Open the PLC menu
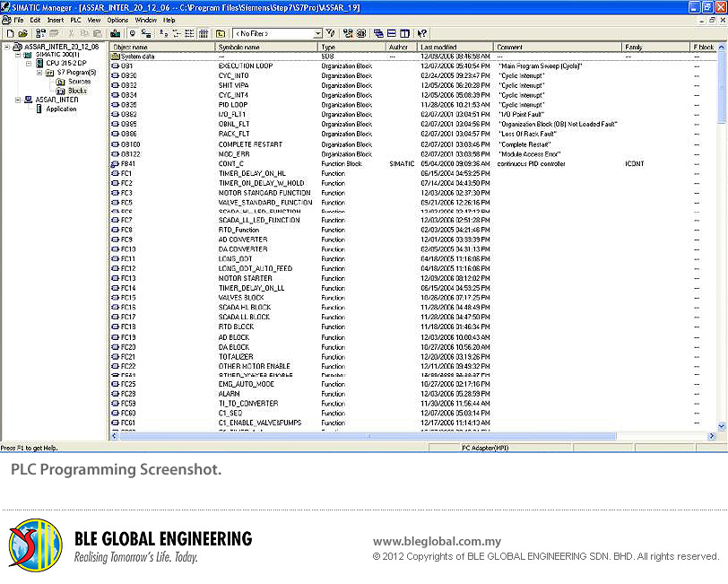Viewport: 728px width, 584px height. point(75,20)
